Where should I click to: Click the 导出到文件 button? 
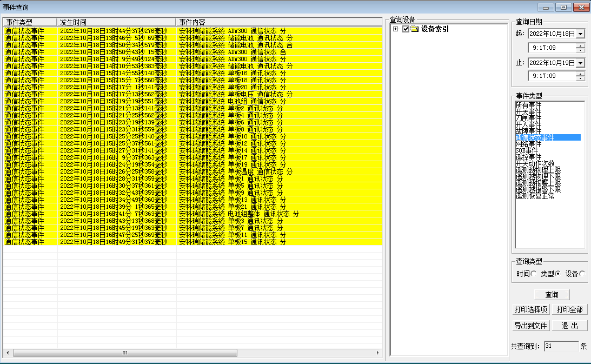[530, 325]
